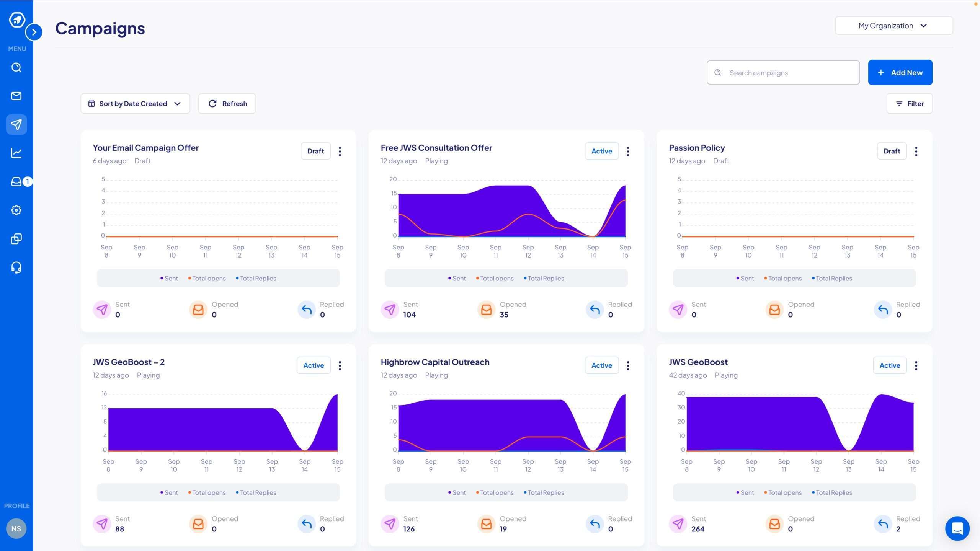The image size is (980, 551).
Task: Open the settings gear sidebar icon
Action: (x=16, y=210)
